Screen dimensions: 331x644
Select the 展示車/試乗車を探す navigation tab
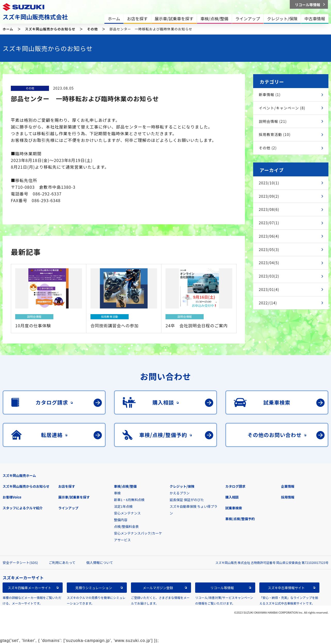coord(174,19)
